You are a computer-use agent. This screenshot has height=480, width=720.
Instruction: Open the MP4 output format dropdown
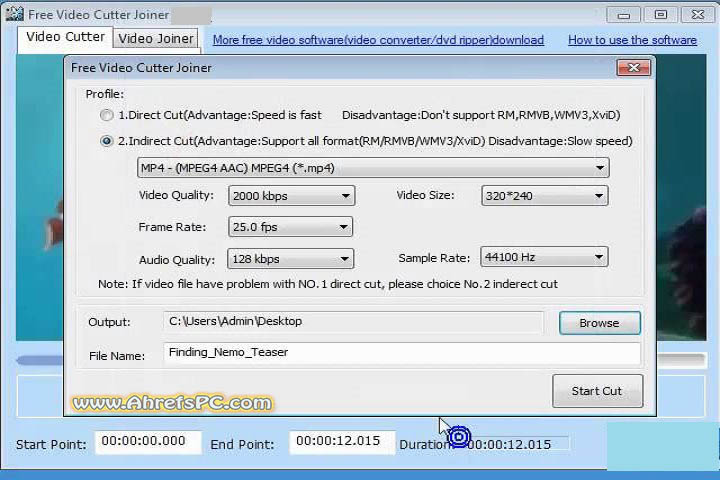373,168
